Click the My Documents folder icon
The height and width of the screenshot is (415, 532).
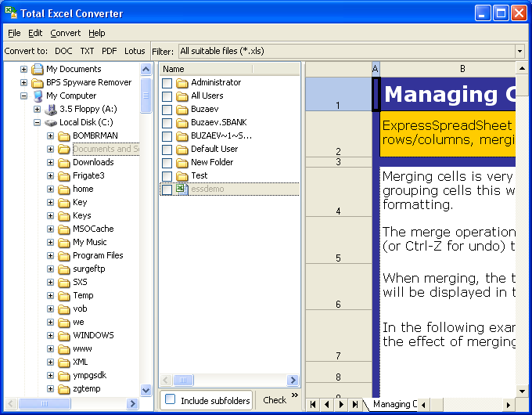tap(38, 69)
